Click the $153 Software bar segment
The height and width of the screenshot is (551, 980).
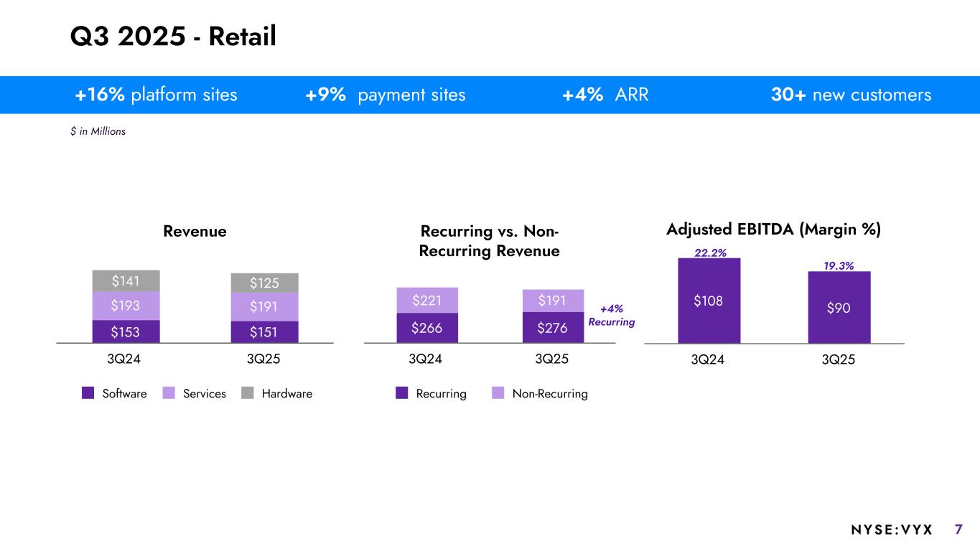[x=126, y=331]
